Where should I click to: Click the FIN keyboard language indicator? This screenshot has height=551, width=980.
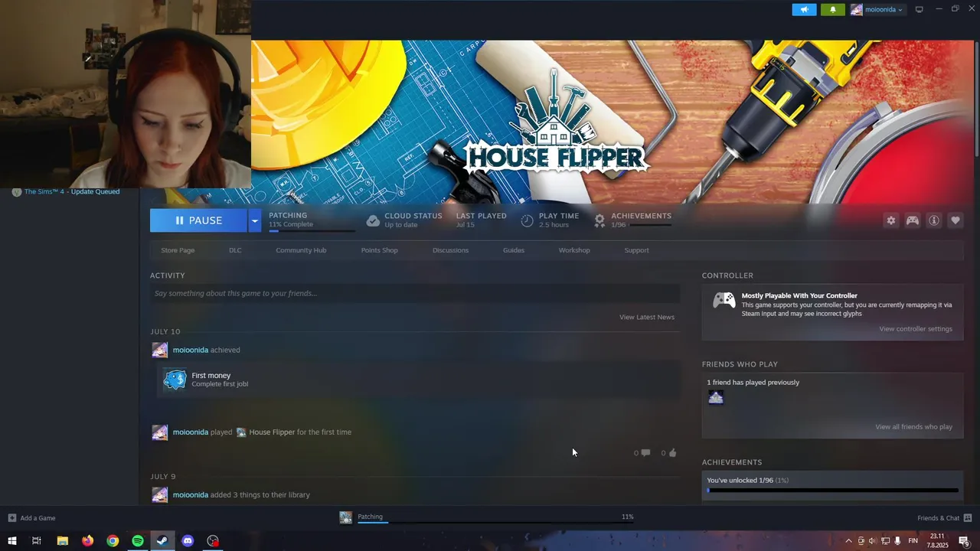click(x=913, y=541)
